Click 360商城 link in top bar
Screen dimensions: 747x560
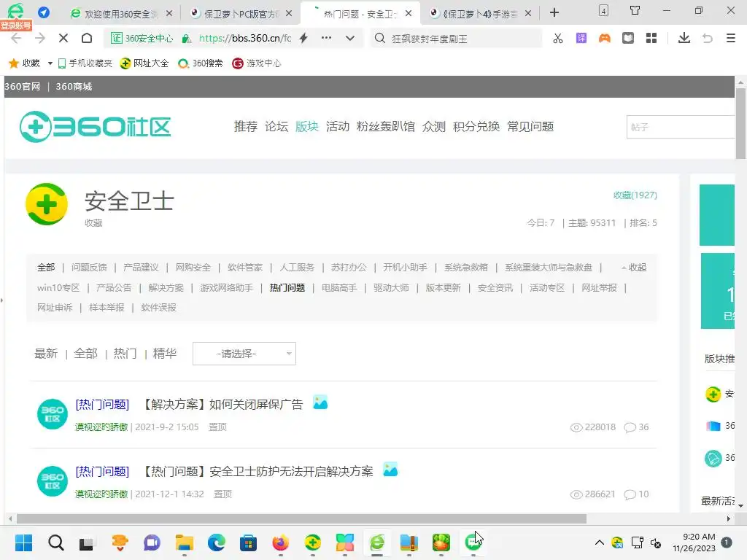point(74,87)
